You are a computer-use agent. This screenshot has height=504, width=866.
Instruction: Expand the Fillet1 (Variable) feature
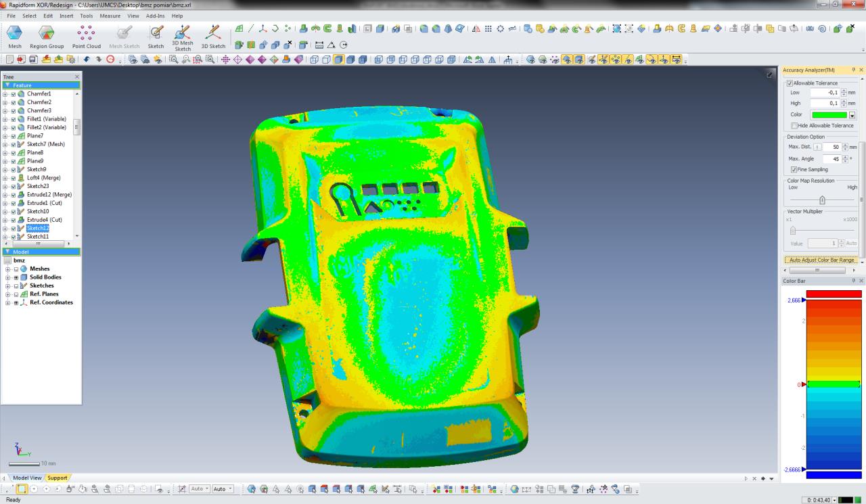pyautogui.click(x=5, y=119)
